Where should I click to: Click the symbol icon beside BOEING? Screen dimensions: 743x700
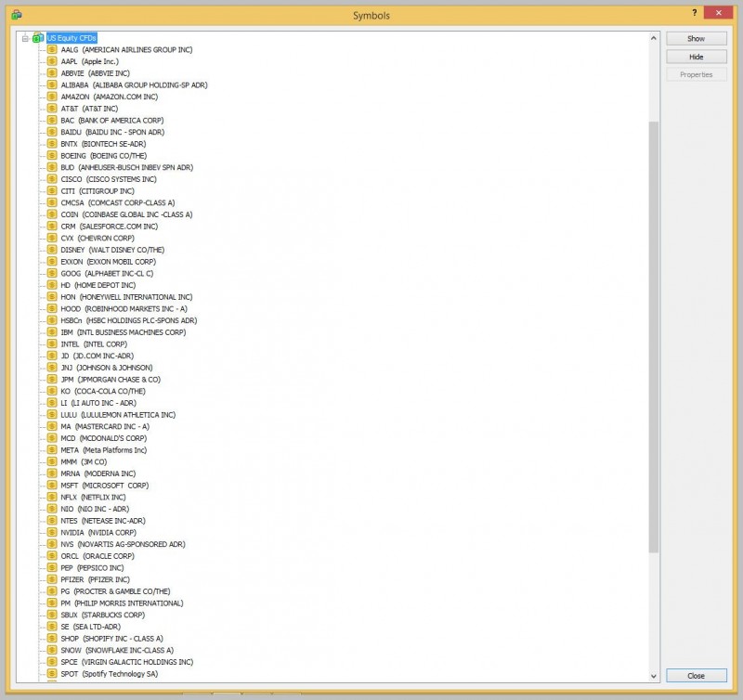coord(52,155)
